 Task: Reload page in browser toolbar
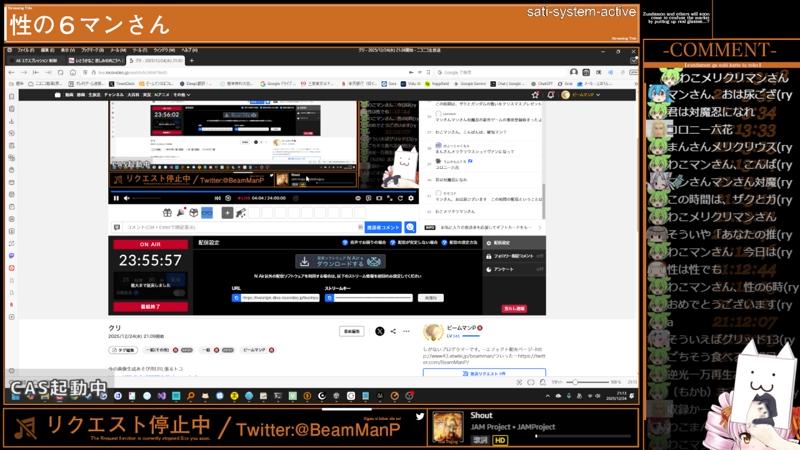click(60, 72)
